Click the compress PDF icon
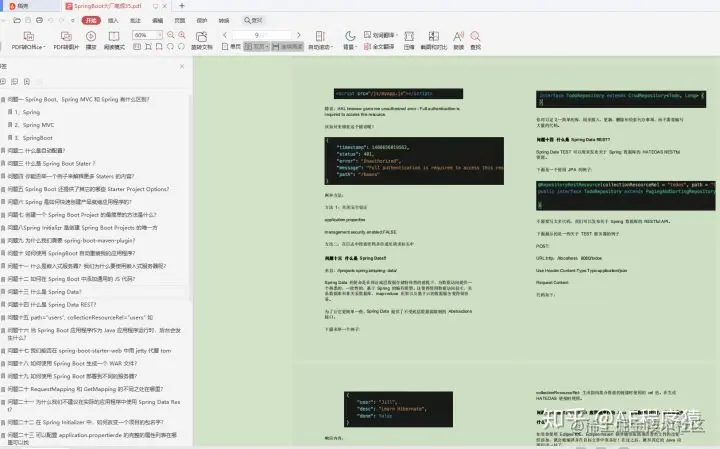The height and width of the screenshot is (449, 720). click(x=409, y=36)
